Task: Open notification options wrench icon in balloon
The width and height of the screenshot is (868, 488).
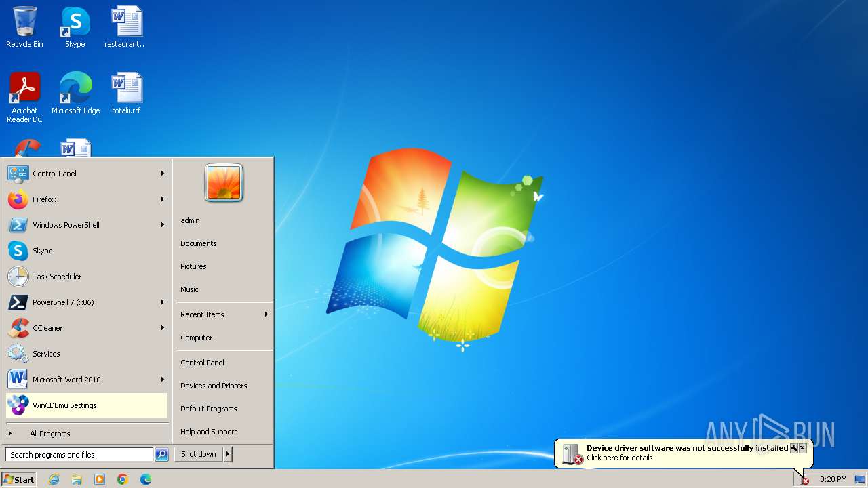Action: click(x=793, y=448)
